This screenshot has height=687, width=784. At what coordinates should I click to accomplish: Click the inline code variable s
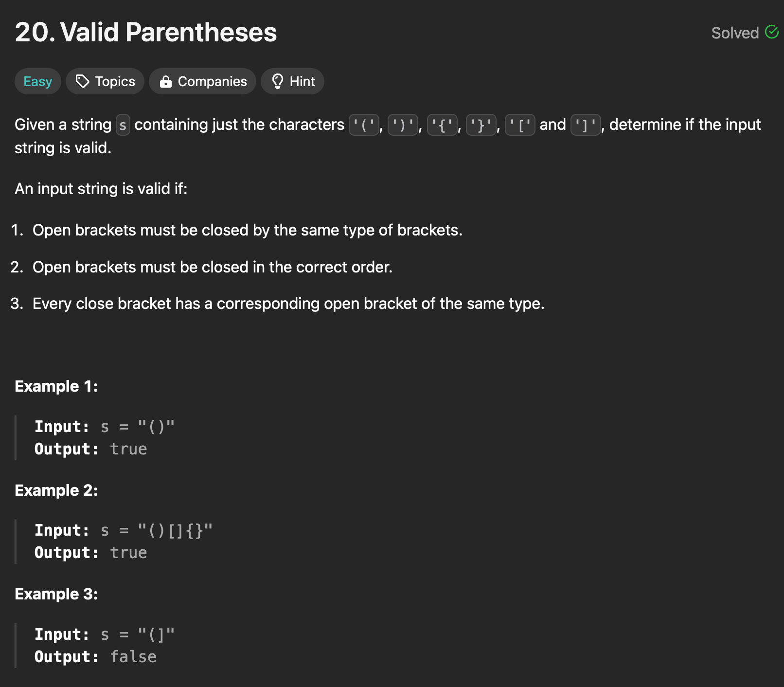click(x=123, y=125)
